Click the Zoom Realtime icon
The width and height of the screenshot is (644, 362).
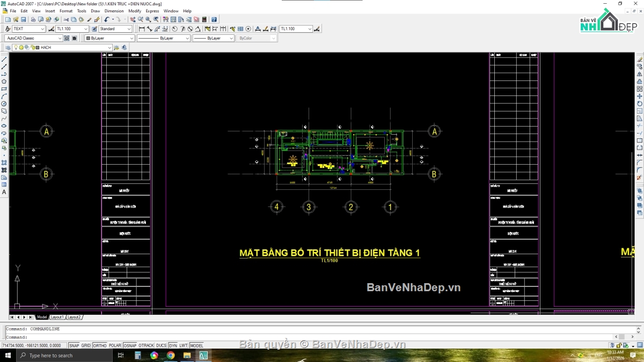[140, 20]
